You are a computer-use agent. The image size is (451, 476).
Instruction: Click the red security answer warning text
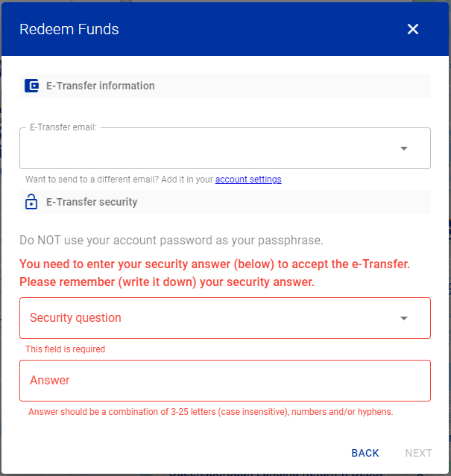coord(215,273)
